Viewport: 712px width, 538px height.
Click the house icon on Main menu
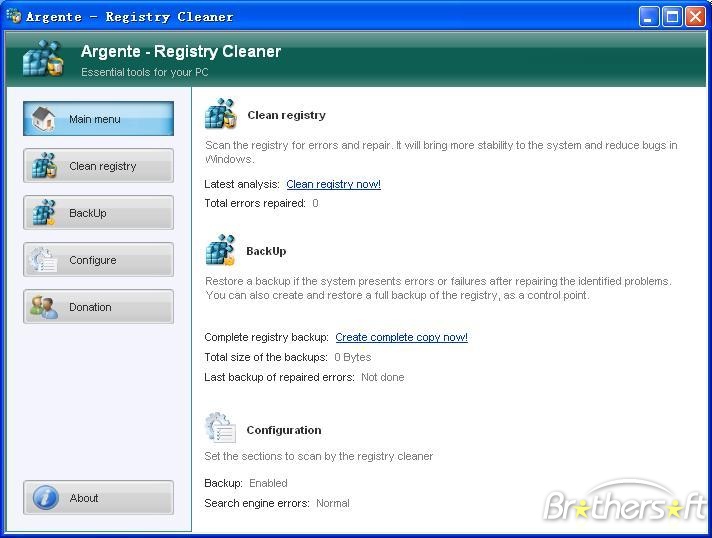(x=44, y=118)
